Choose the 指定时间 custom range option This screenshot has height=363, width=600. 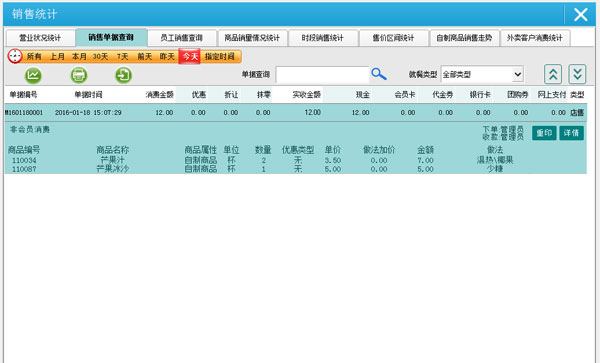[x=220, y=57]
